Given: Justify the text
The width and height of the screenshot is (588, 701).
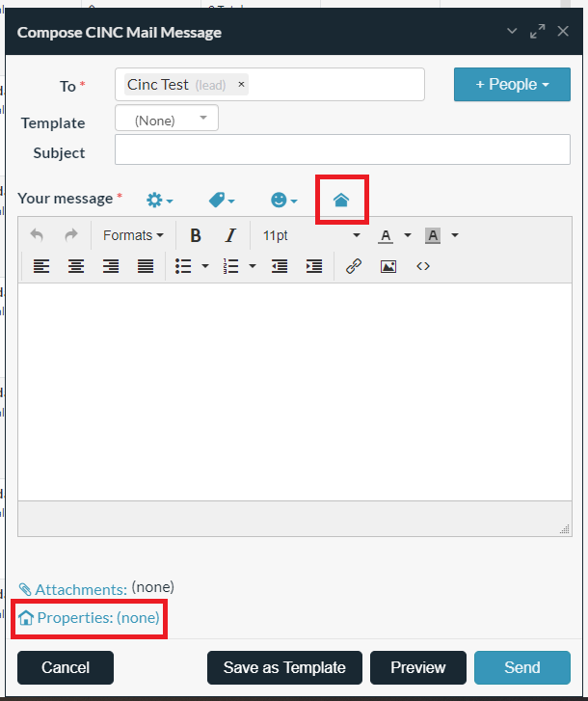Looking at the screenshot, I should [146, 266].
